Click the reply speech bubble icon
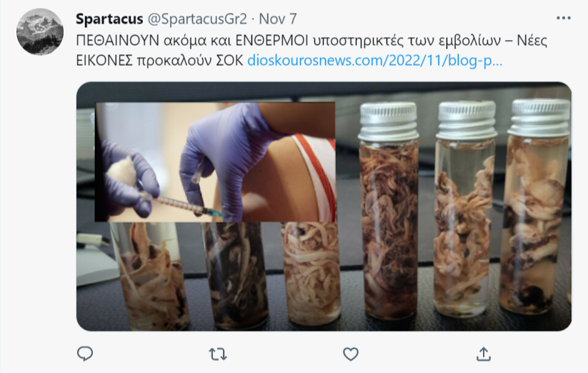 (x=85, y=354)
